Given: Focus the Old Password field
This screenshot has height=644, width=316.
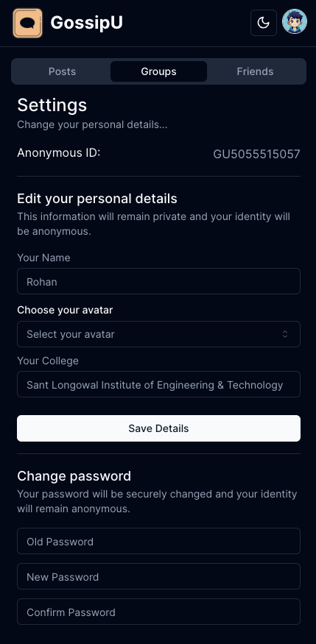Looking at the screenshot, I should (158, 541).
